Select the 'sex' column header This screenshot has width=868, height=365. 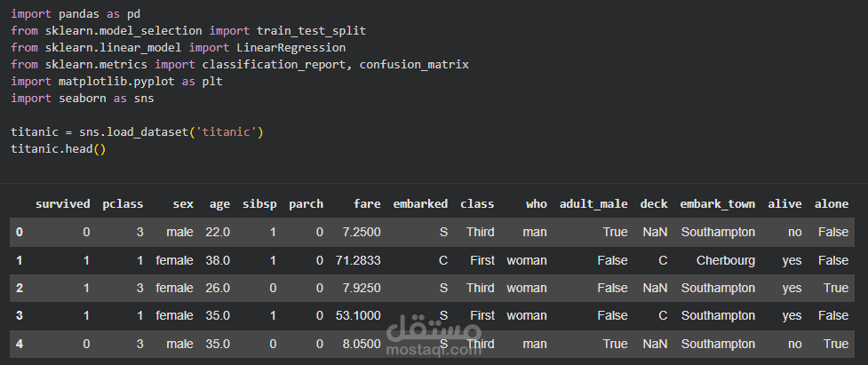183,204
